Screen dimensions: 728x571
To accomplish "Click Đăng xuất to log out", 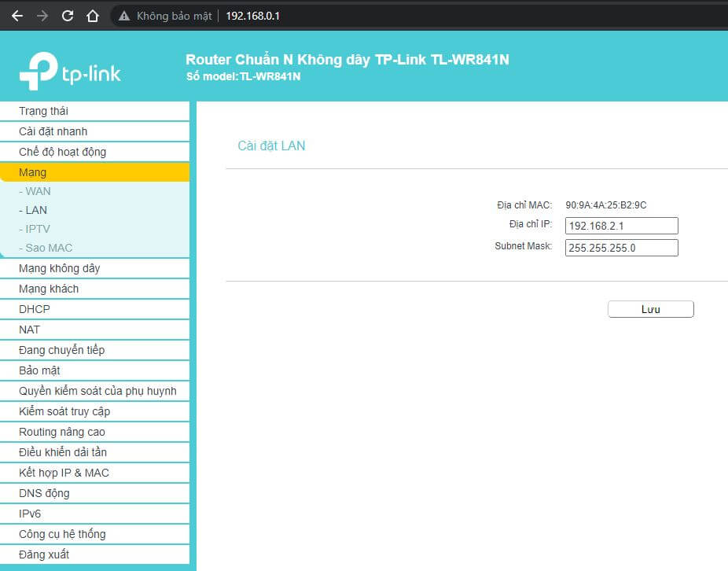I will (x=94, y=554).
